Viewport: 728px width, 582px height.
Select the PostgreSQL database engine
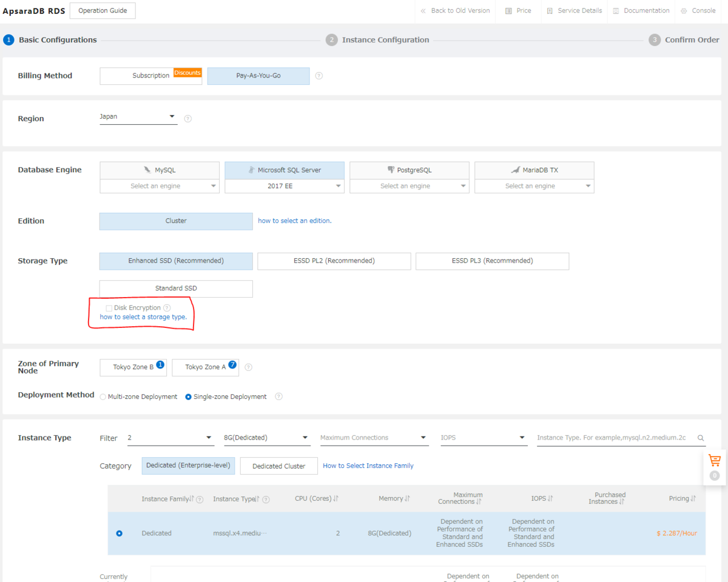coord(409,170)
